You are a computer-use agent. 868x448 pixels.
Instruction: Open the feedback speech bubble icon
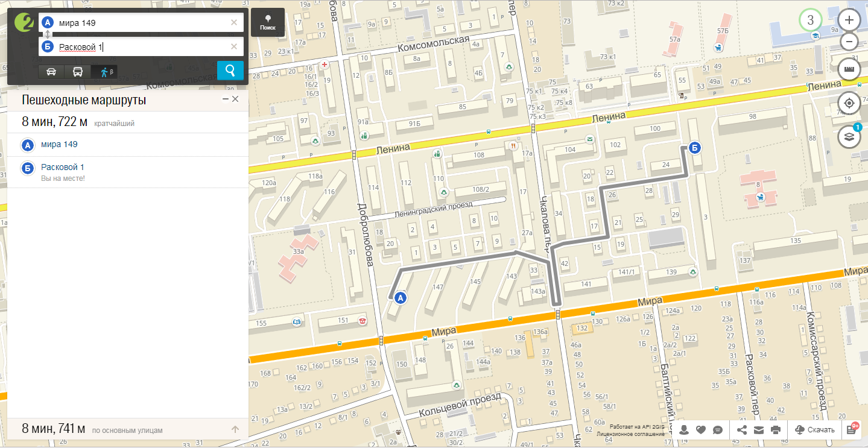[x=718, y=430]
